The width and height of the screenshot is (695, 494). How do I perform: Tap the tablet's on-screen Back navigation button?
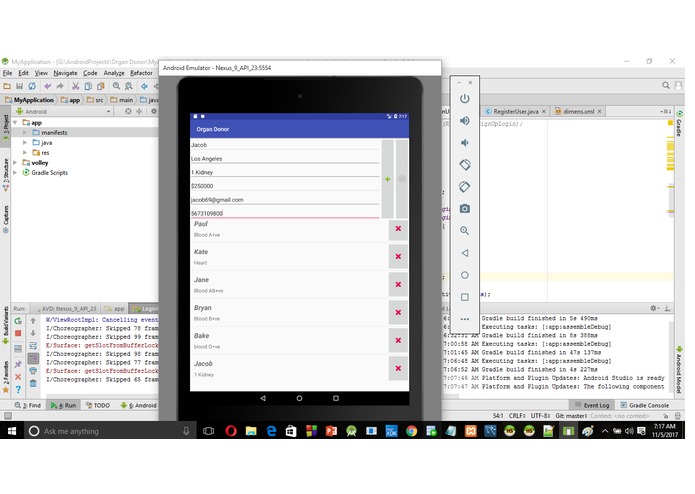point(263,398)
